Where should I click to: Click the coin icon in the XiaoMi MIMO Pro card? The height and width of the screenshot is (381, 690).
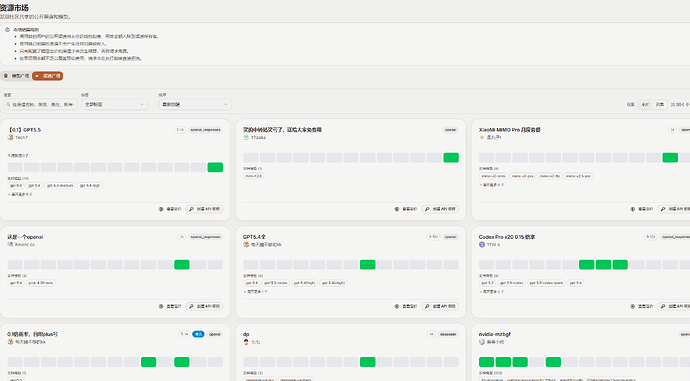click(x=632, y=209)
